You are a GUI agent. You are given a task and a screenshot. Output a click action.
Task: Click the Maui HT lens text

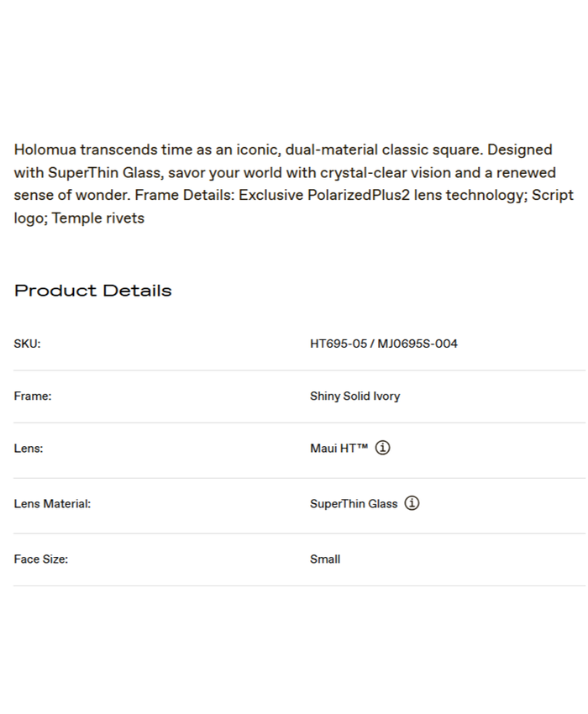coord(339,449)
